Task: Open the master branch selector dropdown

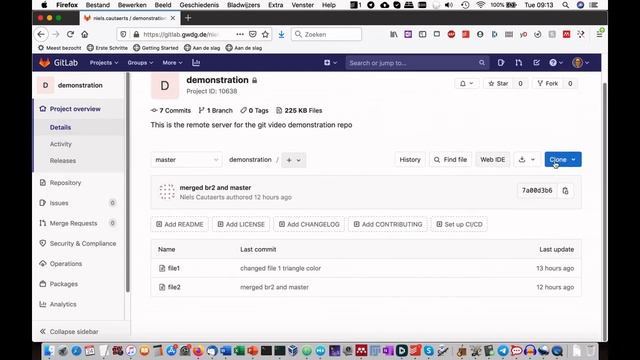Action: [187, 160]
